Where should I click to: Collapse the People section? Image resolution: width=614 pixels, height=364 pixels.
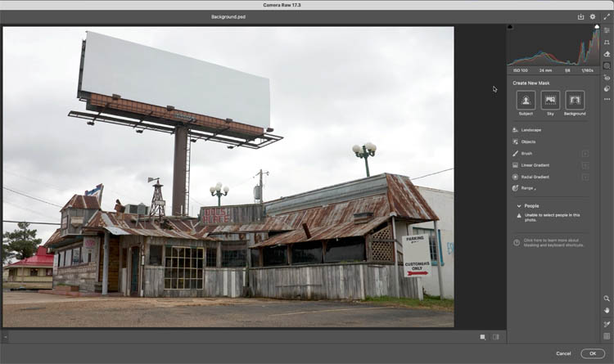518,206
